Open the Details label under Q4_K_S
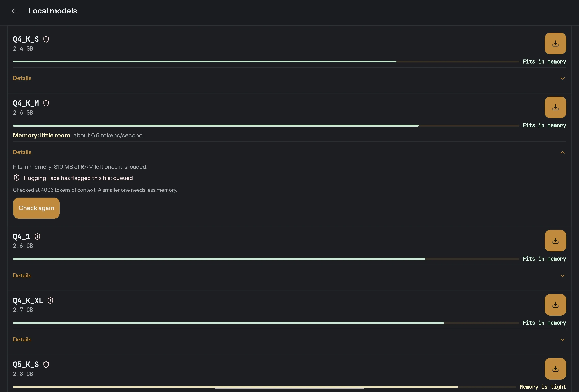 pos(22,78)
